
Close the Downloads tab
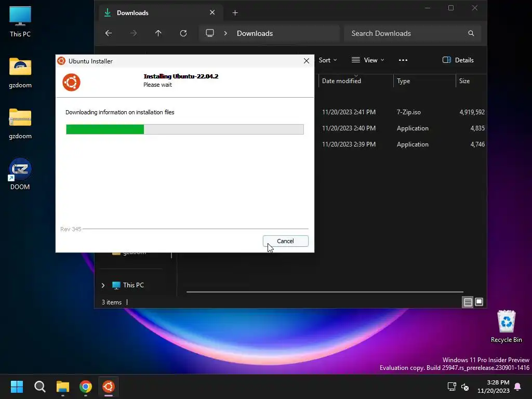(x=212, y=12)
